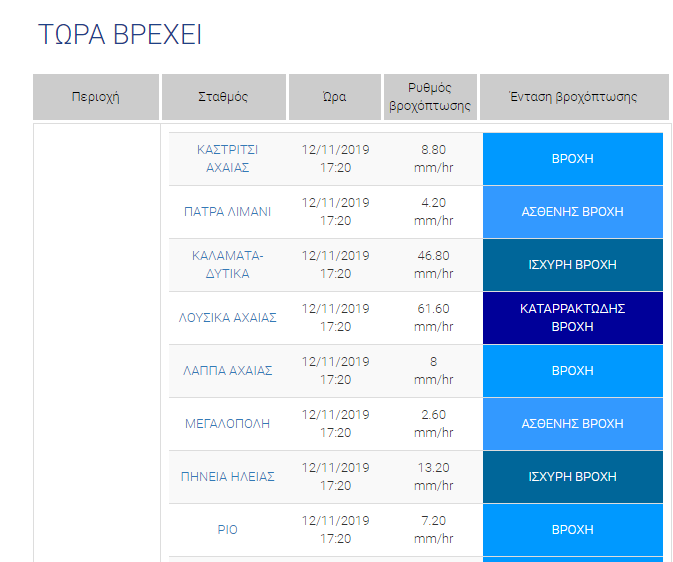Click the 61.60 mm/hr rainfall rate value

(x=434, y=318)
